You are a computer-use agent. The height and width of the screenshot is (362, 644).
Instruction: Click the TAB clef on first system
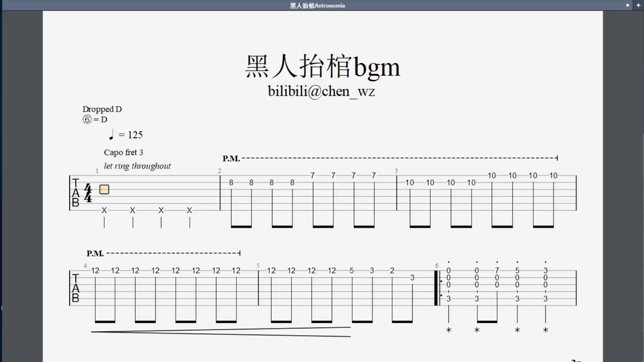point(75,193)
